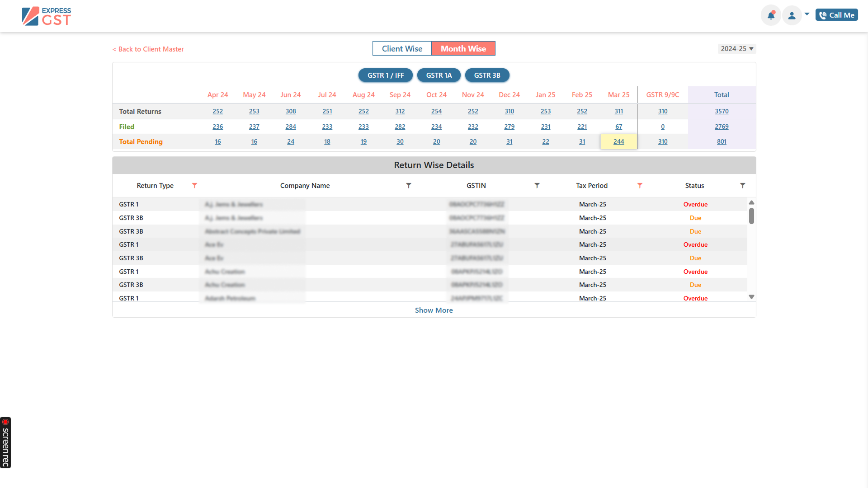
Task: Toggle the GSTR 1 / IFF view
Action: pyautogui.click(x=385, y=75)
